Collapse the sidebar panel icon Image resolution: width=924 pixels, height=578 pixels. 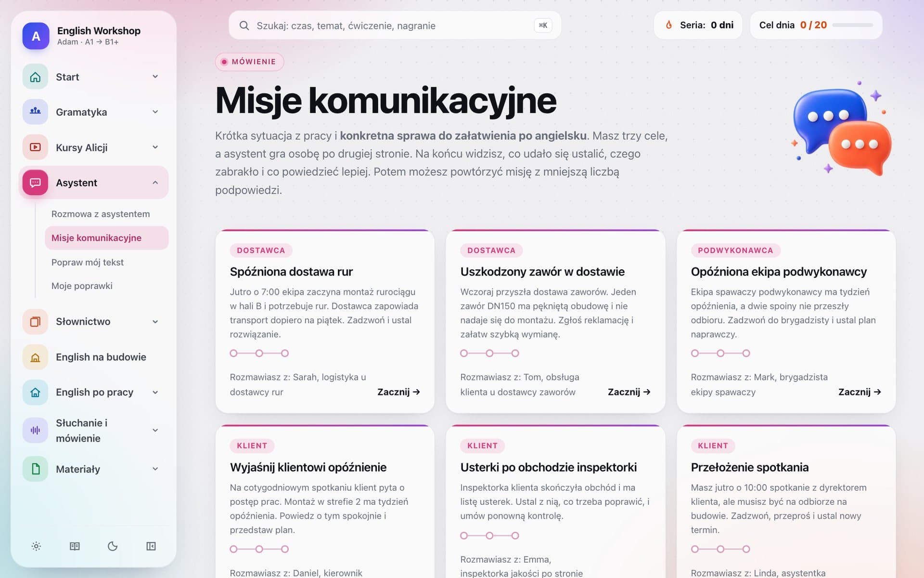pos(151,546)
